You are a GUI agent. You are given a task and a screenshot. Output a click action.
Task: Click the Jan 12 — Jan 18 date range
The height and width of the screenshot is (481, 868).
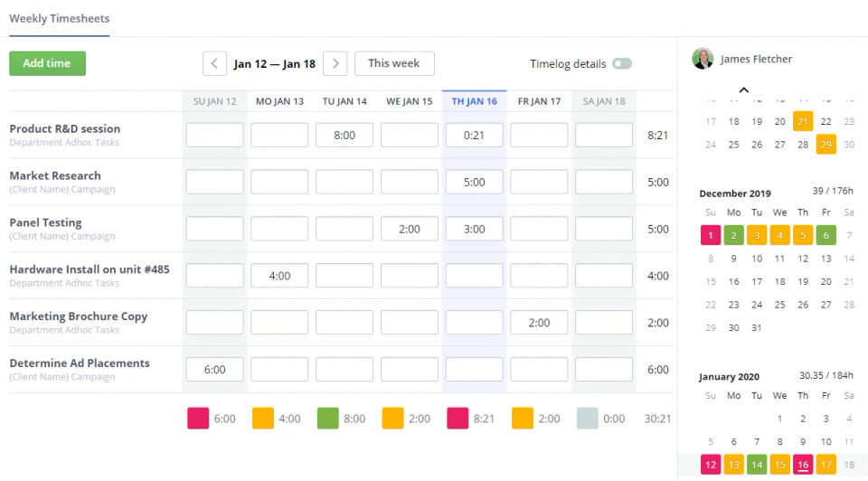(x=275, y=64)
